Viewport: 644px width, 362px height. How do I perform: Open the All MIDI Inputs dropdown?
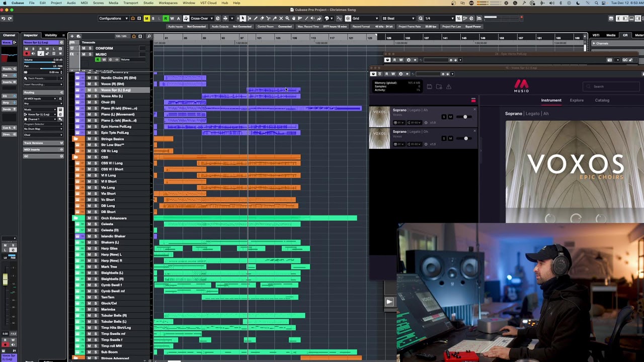40,99
